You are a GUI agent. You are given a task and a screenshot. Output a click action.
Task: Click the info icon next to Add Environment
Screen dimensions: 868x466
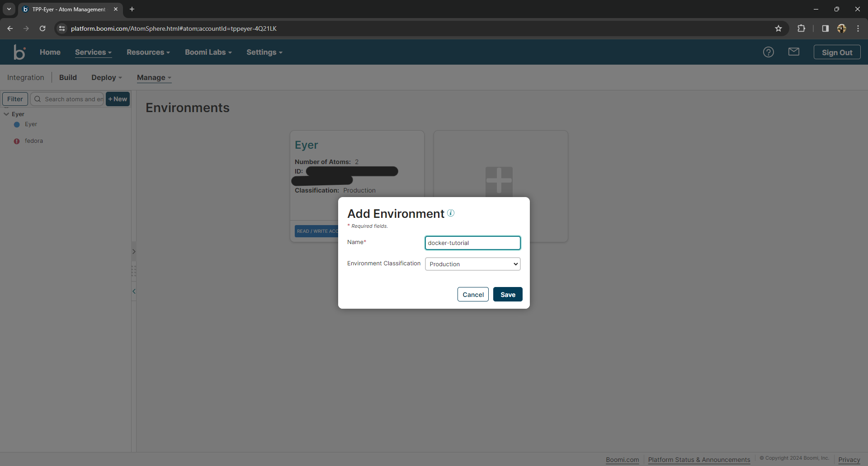point(451,213)
